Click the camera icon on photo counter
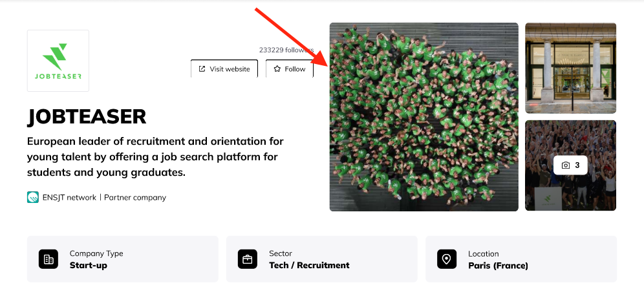 coord(566,165)
